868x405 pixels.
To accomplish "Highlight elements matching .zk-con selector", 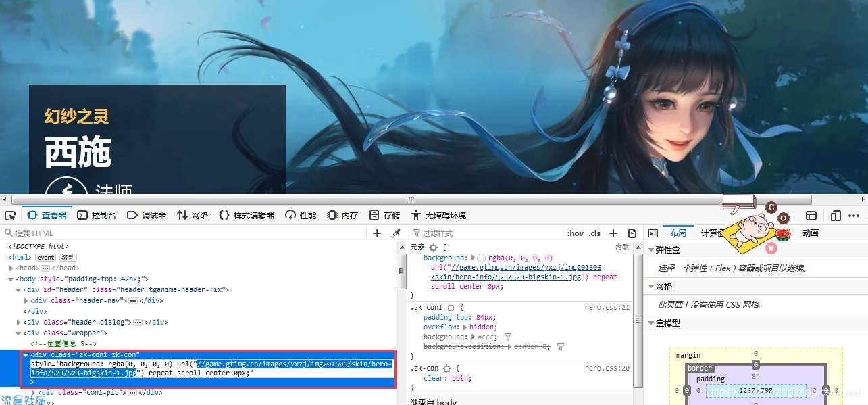I will click(446, 368).
